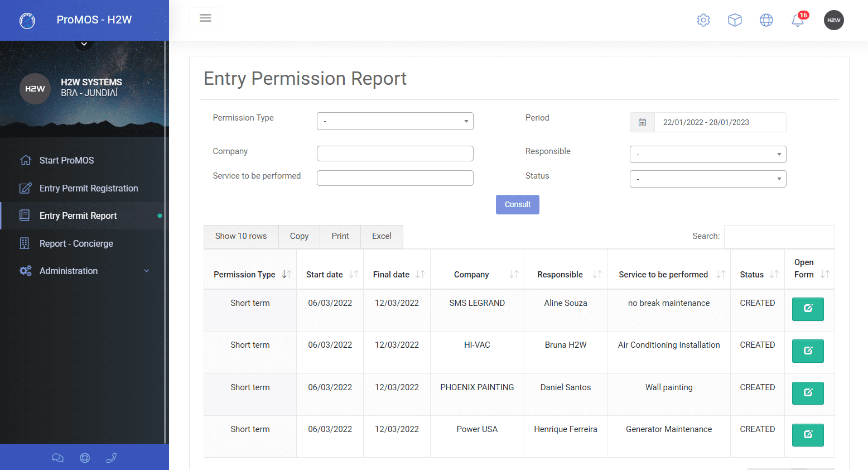Click the Copy table button
868x470 pixels.
coord(299,236)
